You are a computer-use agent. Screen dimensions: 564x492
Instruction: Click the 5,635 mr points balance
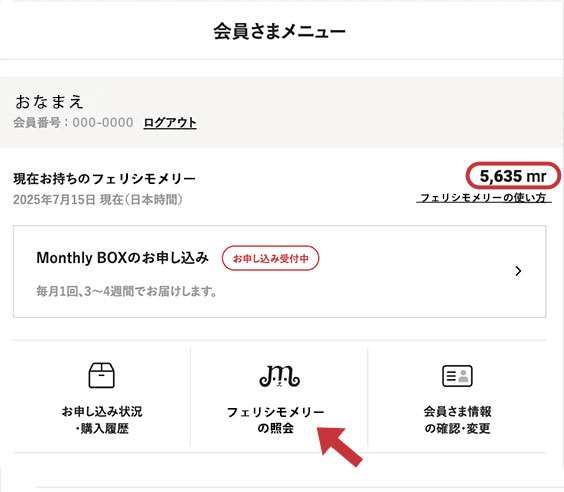pyautogui.click(x=513, y=176)
